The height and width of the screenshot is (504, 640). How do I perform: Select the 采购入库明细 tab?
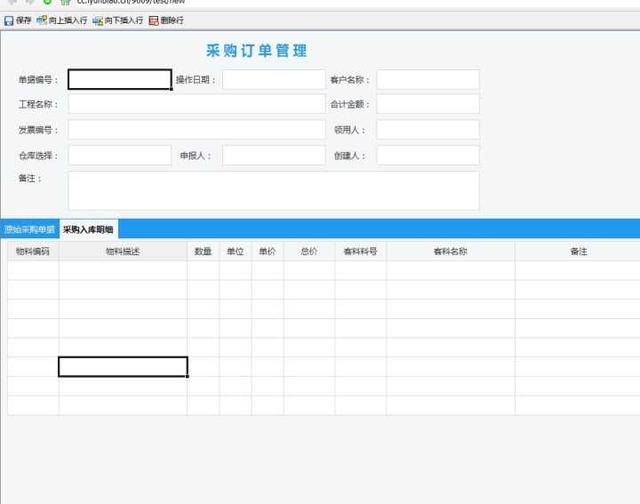(x=89, y=229)
